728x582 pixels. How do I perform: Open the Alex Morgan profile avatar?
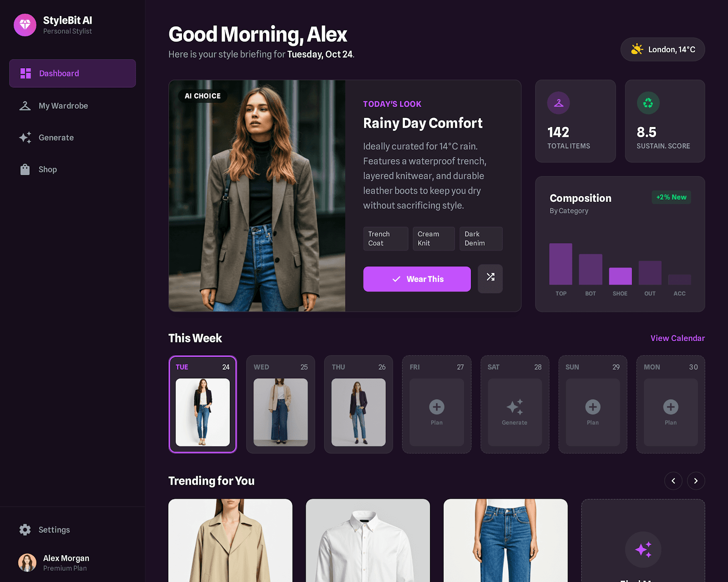[27, 562]
